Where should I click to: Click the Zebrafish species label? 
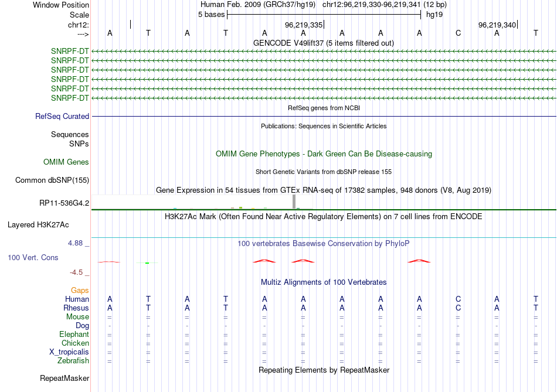(x=73, y=361)
